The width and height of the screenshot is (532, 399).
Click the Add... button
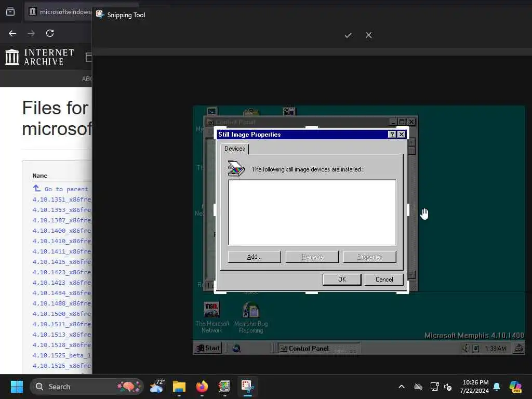point(254,257)
